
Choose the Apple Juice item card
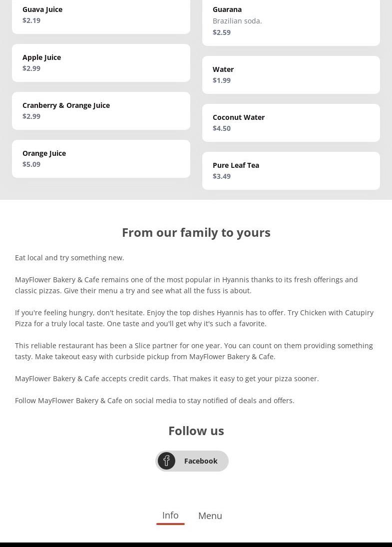[x=101, y=63]
